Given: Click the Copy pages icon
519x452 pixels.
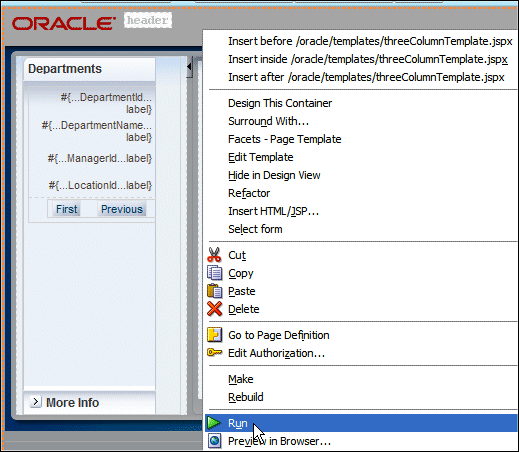Looking at the screenshot, I should pyautogui.click(x=214, y=273).
